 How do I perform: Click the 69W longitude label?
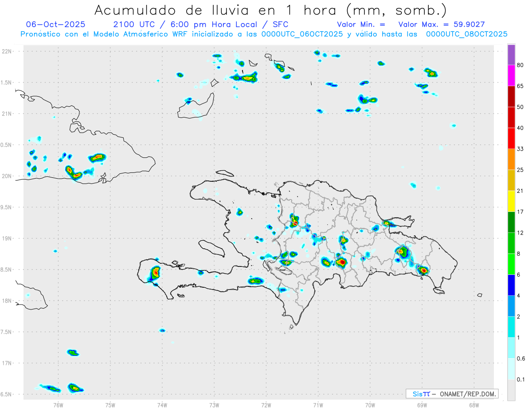click(422, 405)
